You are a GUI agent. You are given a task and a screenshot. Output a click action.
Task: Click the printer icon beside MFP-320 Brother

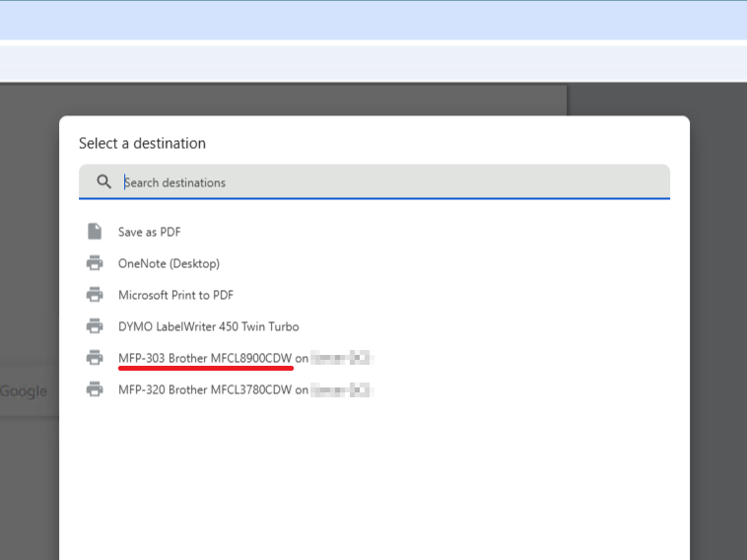(x=95, y=389)
